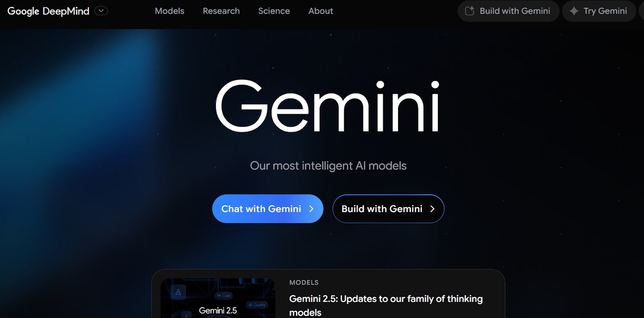Click the Google DeepMind logo
The height and width of the screenshot is (318, 644).
pos(48,11)
